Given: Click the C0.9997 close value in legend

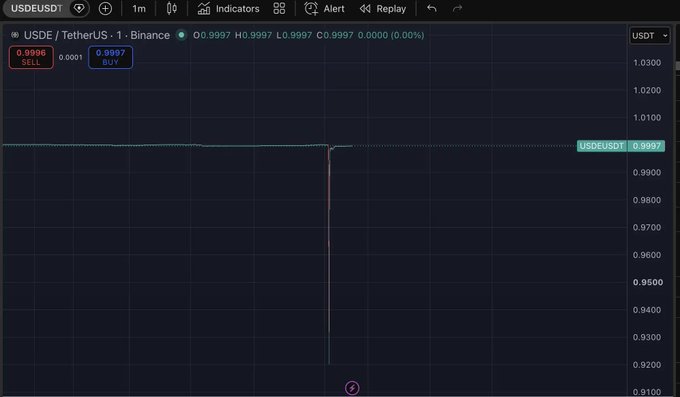Looking at the screenshot, I should [335, 35].
